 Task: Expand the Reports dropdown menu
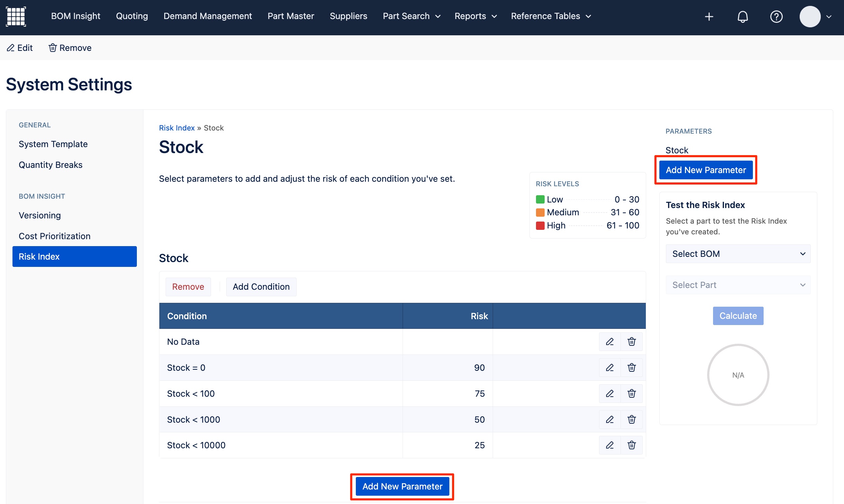coord(476,16)
